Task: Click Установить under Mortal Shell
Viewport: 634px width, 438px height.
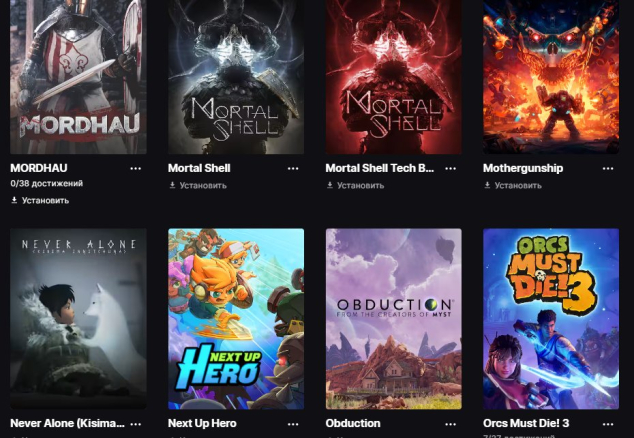Action: (x=198, y=185)
